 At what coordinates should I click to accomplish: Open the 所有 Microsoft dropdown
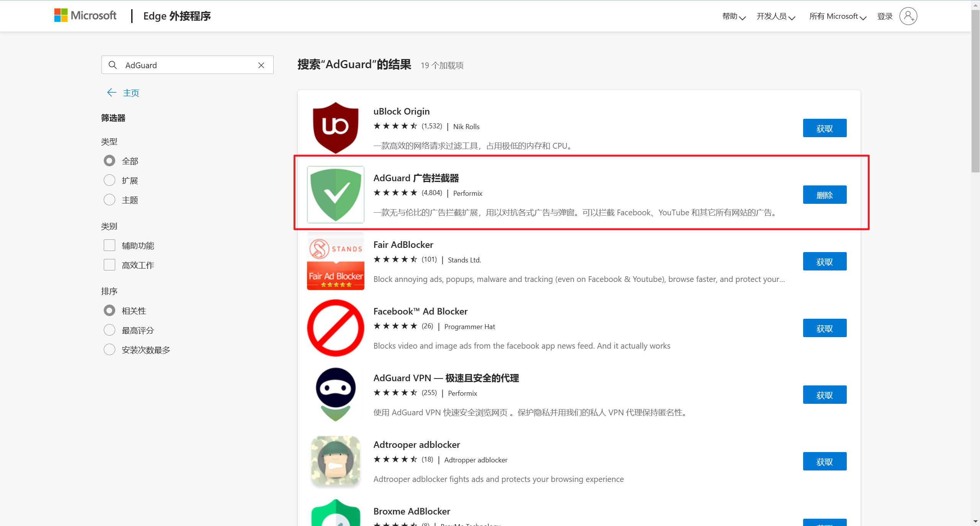[x=838, y=16]
